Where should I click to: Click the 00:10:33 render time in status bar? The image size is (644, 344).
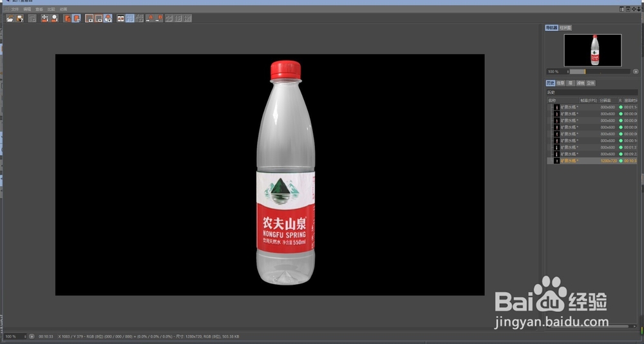(x=46, y=337)
